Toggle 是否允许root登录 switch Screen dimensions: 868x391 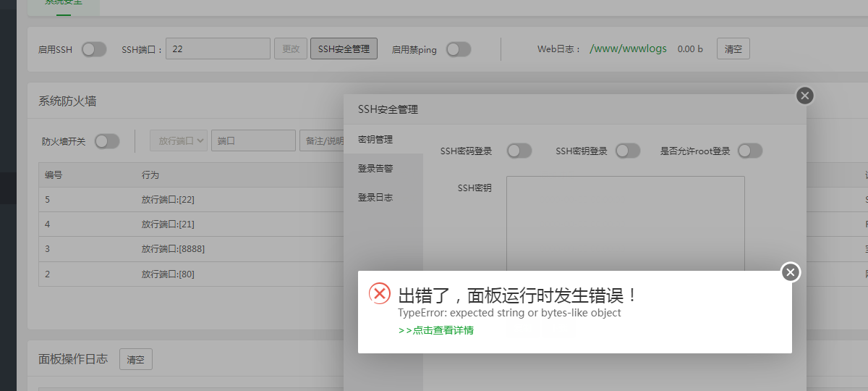pos(750,151)
